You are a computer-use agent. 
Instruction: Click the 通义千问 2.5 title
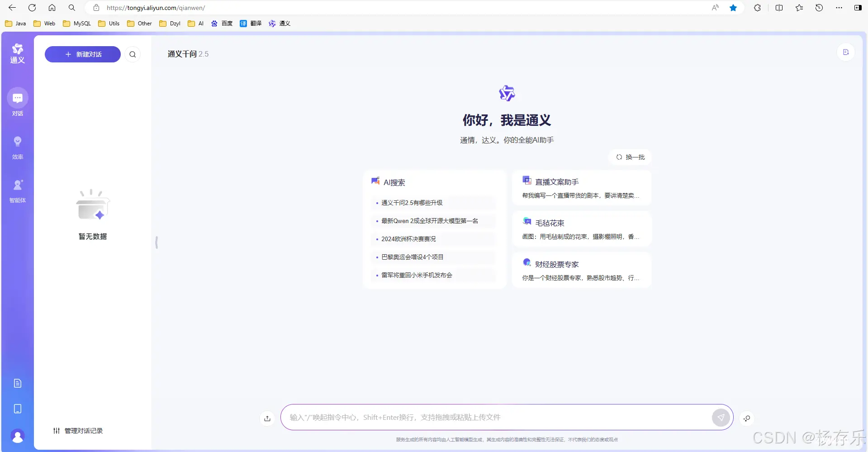tap(188, 54)
